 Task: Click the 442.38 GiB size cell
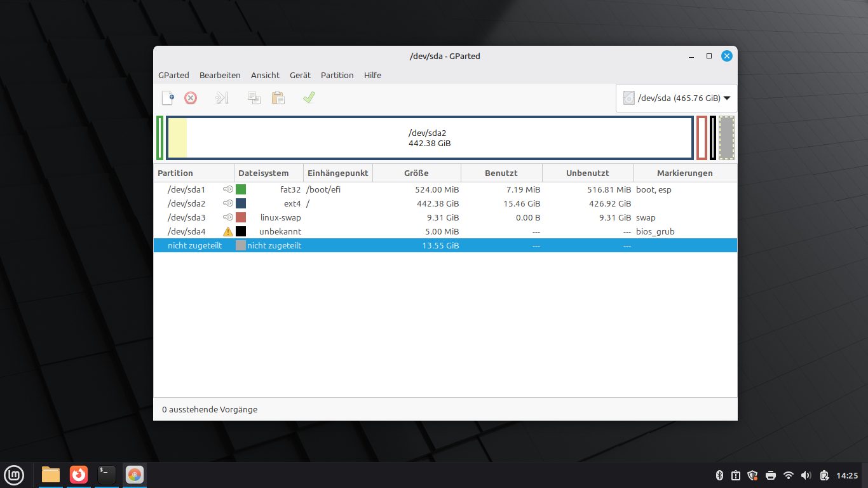point(438,203)
